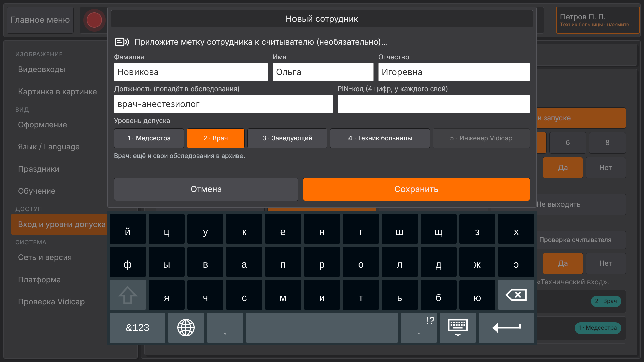The height and width of the screenshot is (362, 644).
Task: Click the Отмена button
Action: (206, 189)
